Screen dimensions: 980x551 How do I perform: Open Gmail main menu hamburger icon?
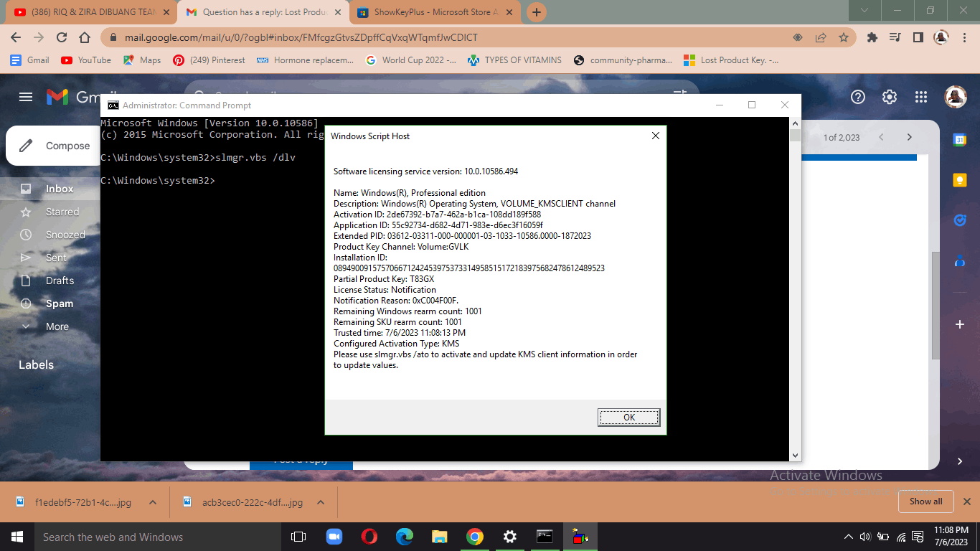pyautogui.click(x=26, y=97)
